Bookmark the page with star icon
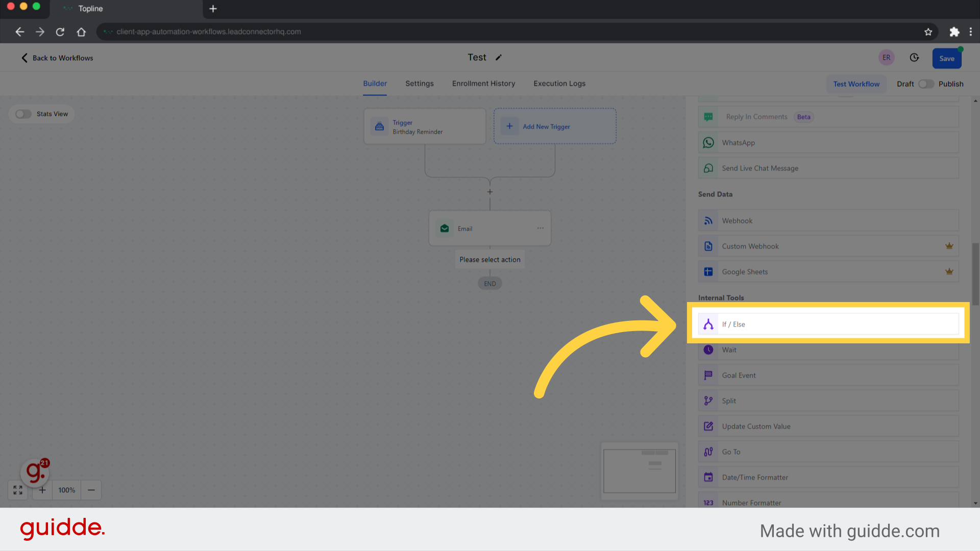The width and height of the screenshot is (980, 551). (928, 32)
